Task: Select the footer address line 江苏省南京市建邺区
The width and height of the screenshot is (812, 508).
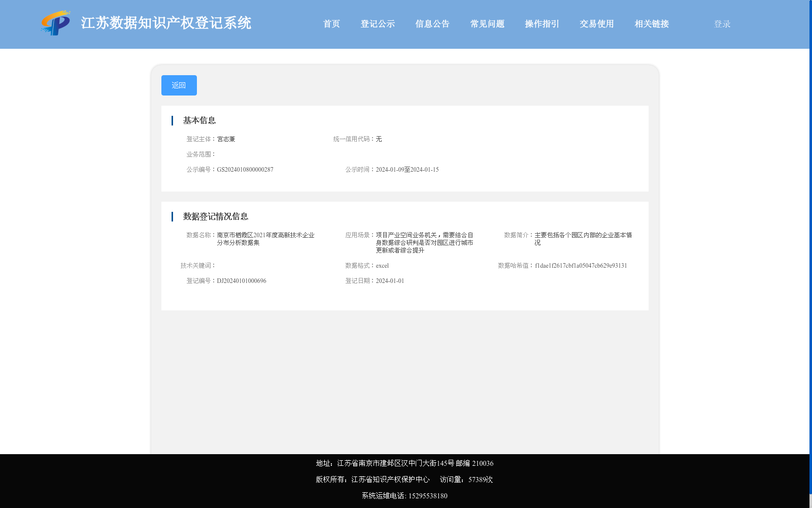Action: click(369, 463)
